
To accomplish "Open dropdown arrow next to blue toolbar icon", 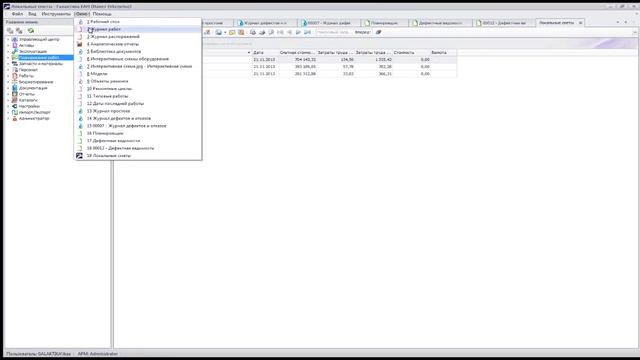I will pyautogui.click(x=225, y=32).
